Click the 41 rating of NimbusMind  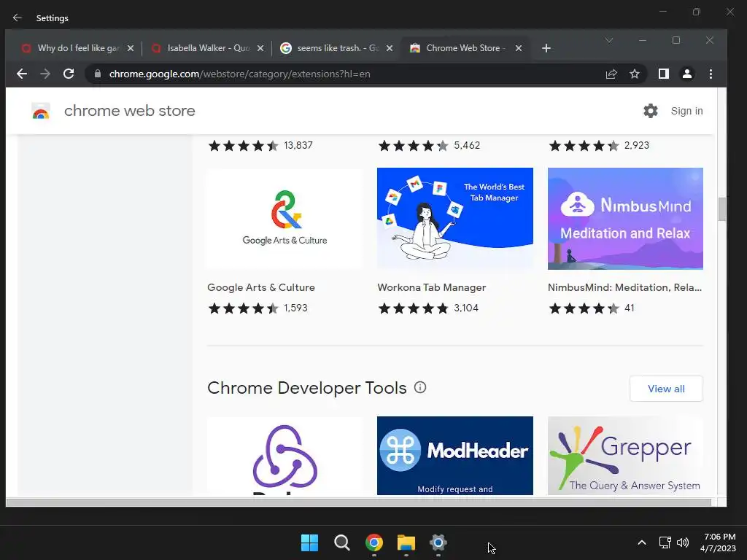(630, 308)
